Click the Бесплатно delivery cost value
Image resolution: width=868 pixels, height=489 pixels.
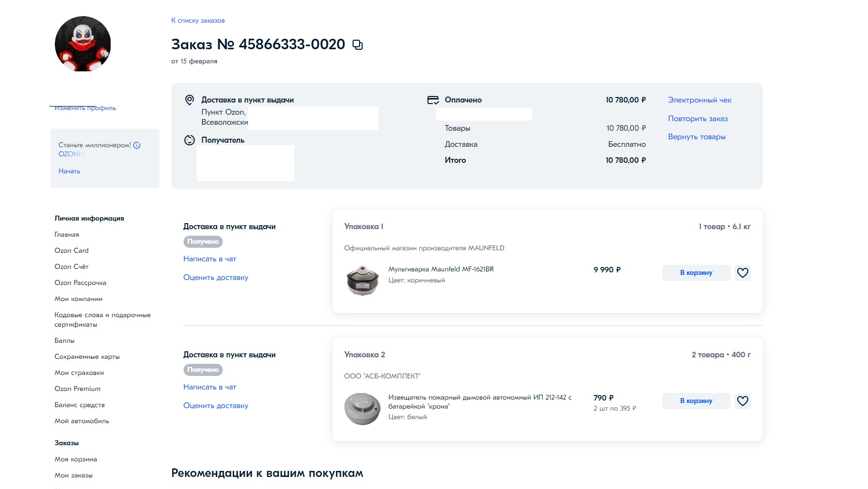(x=627, y=144)
